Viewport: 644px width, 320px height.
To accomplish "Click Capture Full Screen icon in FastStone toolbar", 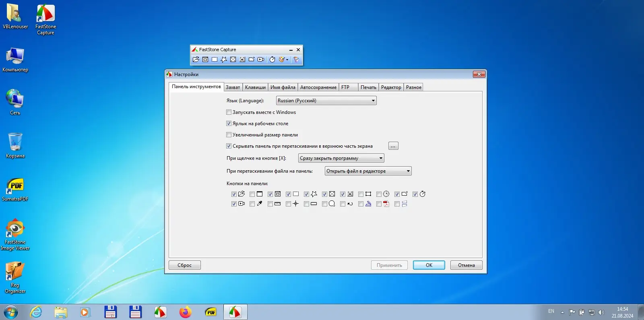I will point(233,60).
